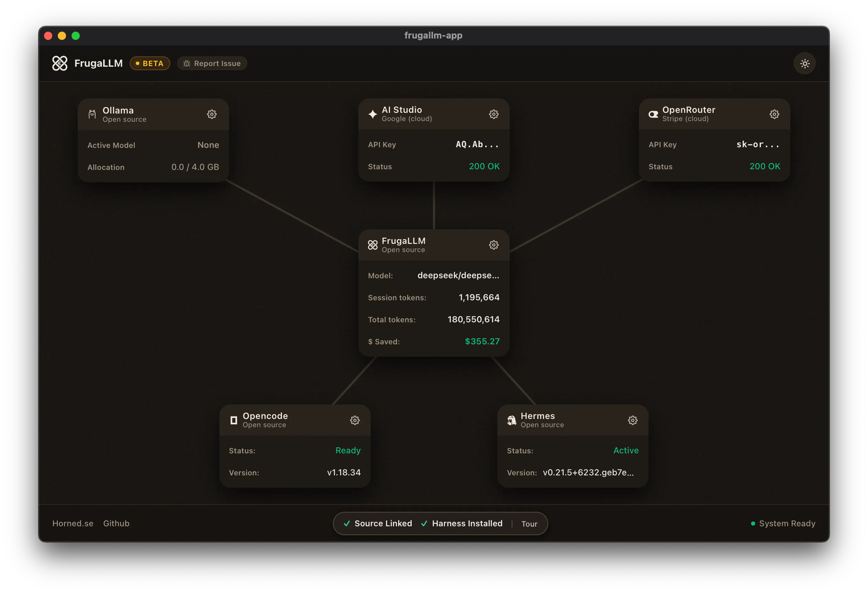Open FrugaLLM center card settings gear
The image size is (868, 593).
pos(494,245)
